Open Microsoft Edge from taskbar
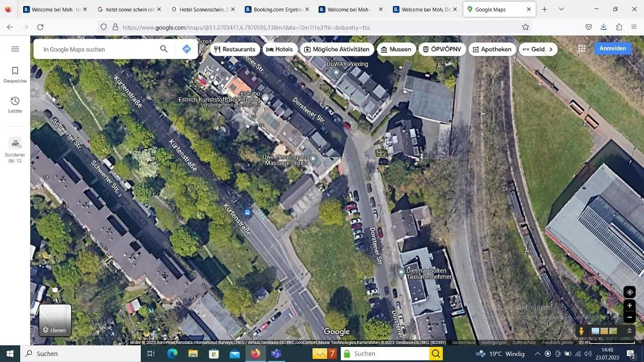 (172, 353)
